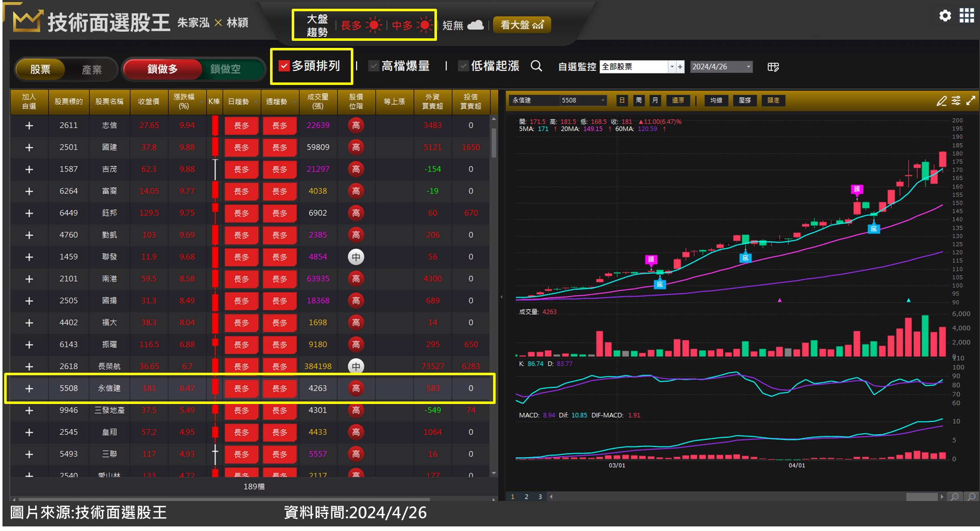Switch chart to 周 weekly period
Viewport: 980px width, 531px height.
click(x=638, y=100)
